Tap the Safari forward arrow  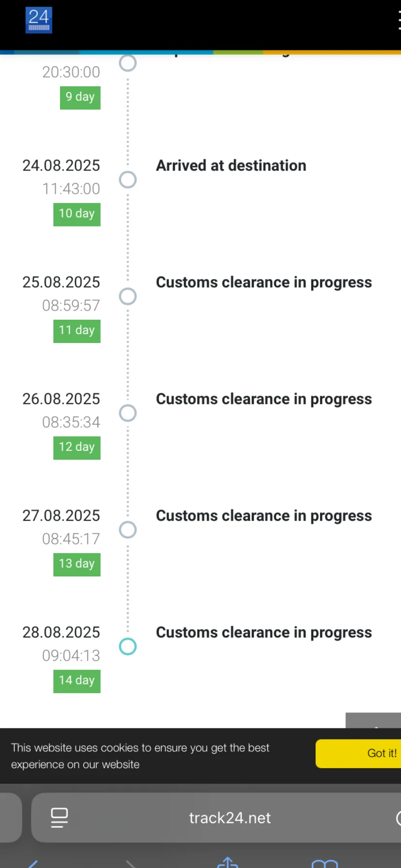[131, 863]
